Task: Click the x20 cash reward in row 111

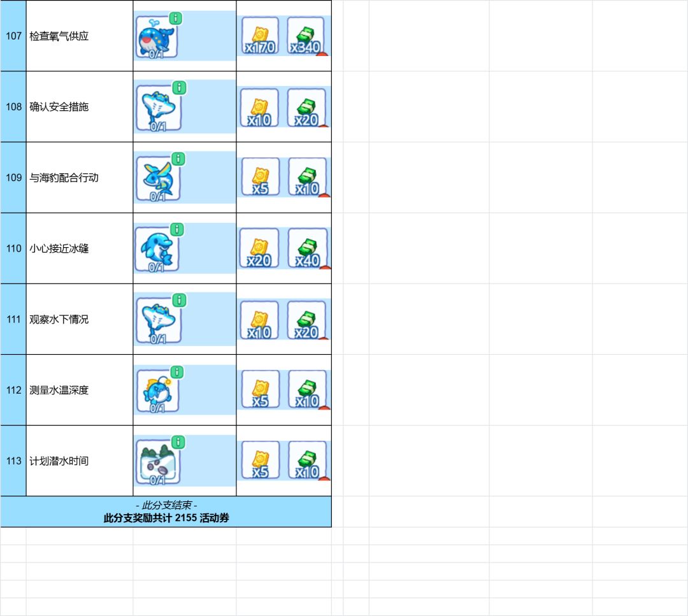Action: coord(306,320)
